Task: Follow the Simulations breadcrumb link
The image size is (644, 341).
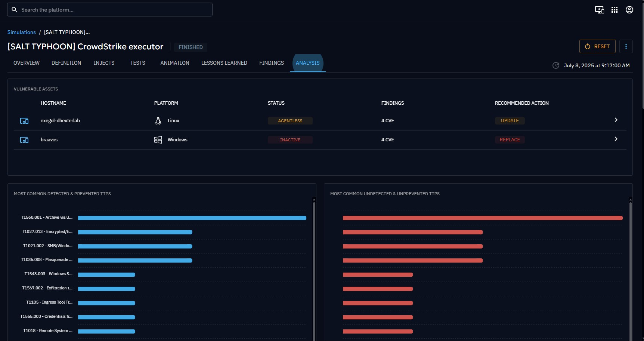Action: 22,32
